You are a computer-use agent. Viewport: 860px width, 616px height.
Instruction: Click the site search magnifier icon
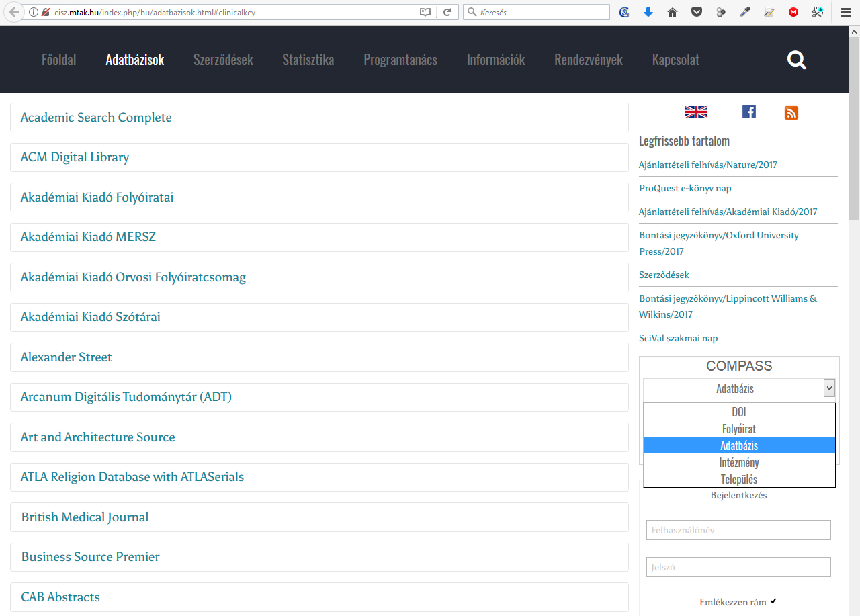coord(797,60)
